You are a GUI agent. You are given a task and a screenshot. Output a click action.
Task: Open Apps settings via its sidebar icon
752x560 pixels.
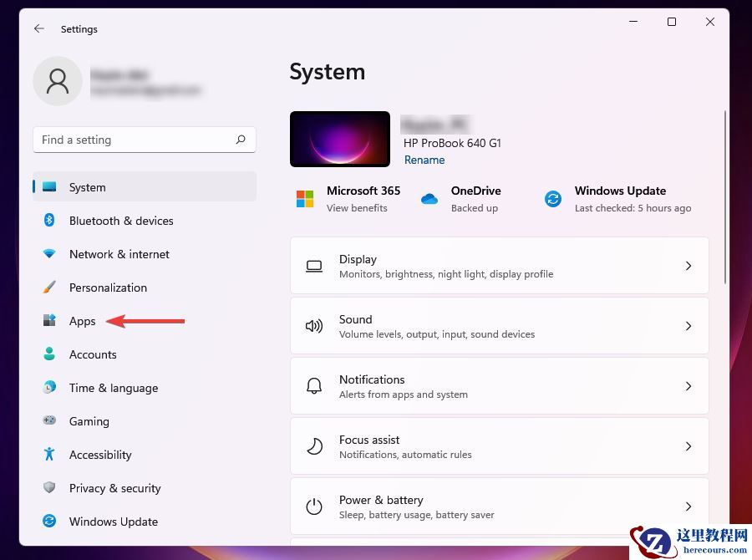click(x=49, y=321)
